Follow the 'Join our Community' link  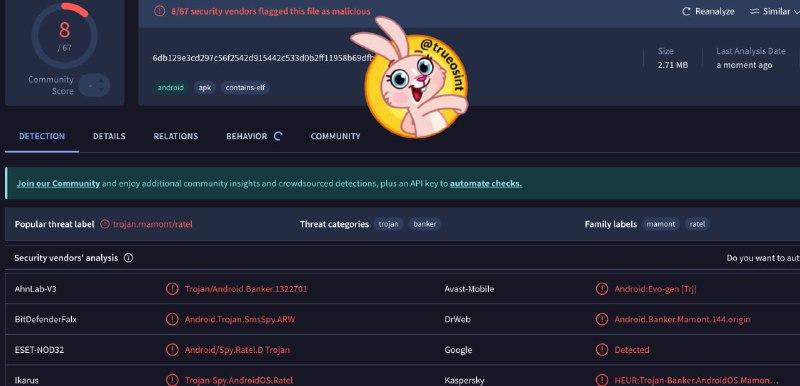58,184
